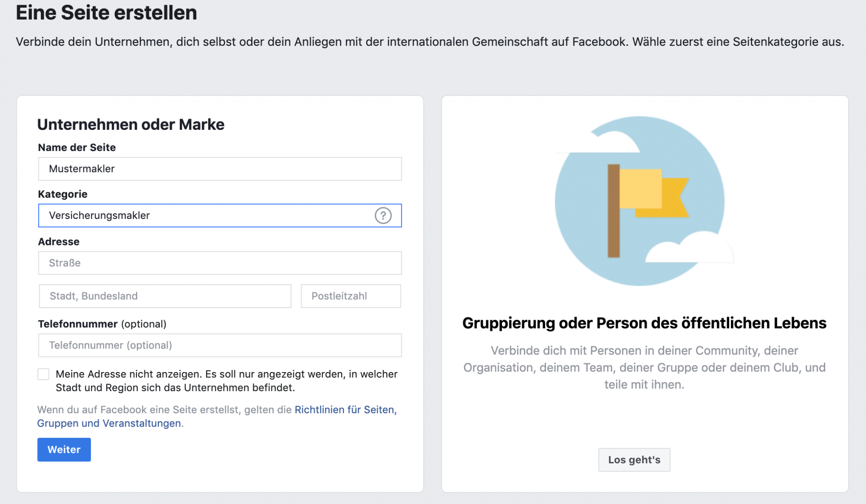
Task: Click the 'Unternehmen oder Marke' heading
Action: click(x=131, y=125)
